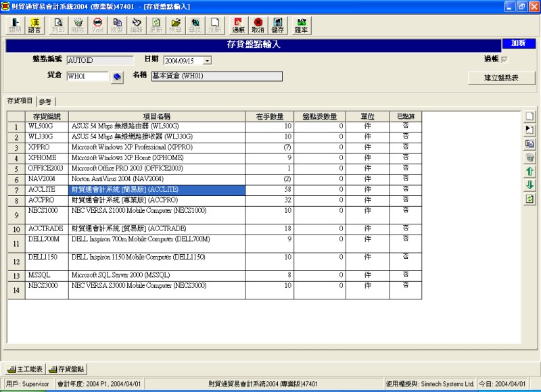Switch to the 存貨項目 tab
The image size is (541, 392).
pyautogui.click(x=20, y=101)
